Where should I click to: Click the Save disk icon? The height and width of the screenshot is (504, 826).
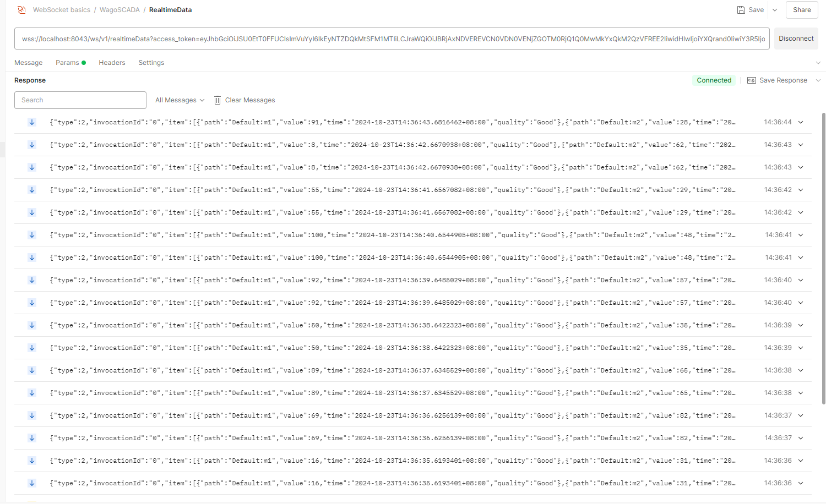pos(741,10)
